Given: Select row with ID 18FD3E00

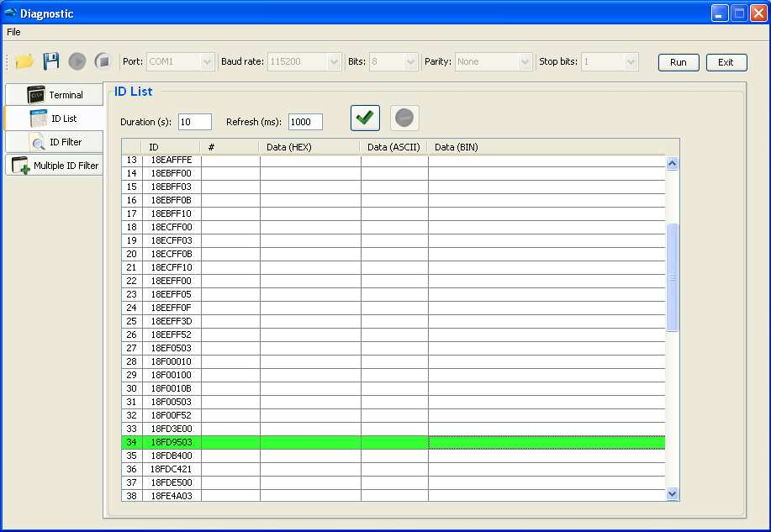Looking at the screenshot, I should click(393, 429).
